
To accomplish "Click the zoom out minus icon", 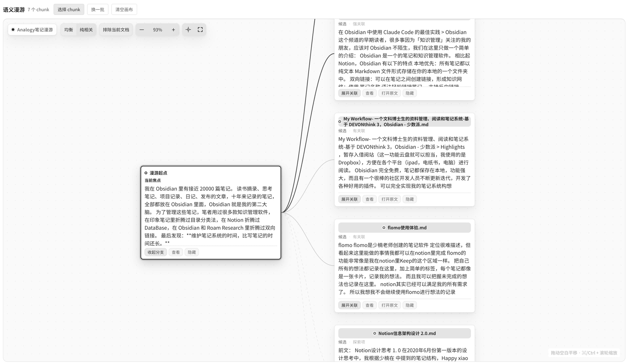I will [x=142, y=30].
